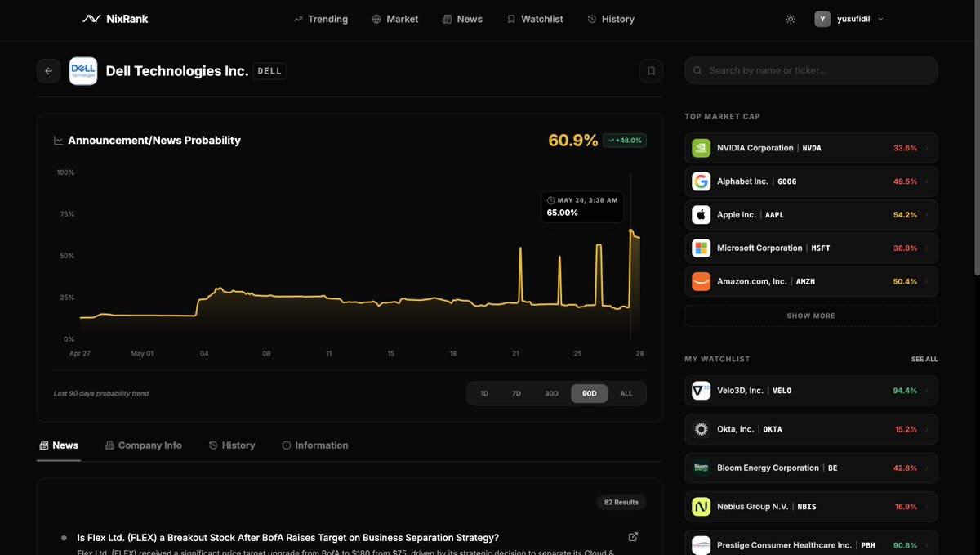Click the May 28 peak on chart
The height and width of the screenshot is (555, 980).
630,231
